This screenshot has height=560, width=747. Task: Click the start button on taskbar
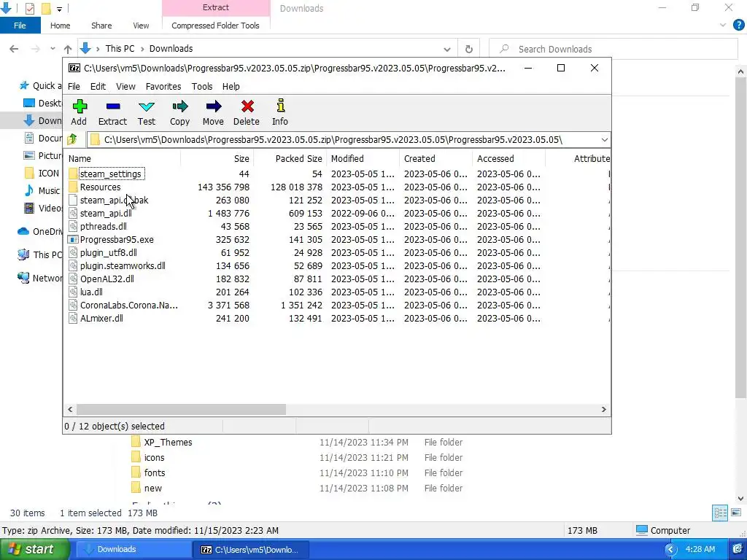pyautogui.click(x=35, y=549)
